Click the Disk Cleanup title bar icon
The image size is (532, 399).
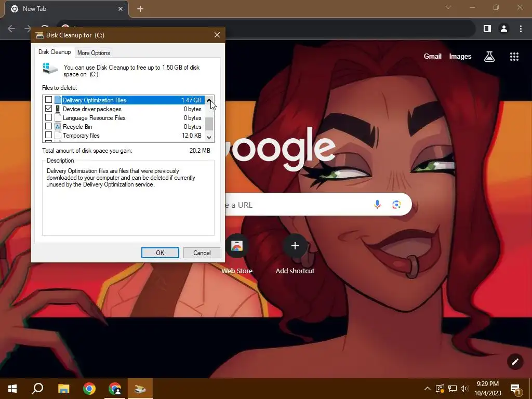(39, 35)
